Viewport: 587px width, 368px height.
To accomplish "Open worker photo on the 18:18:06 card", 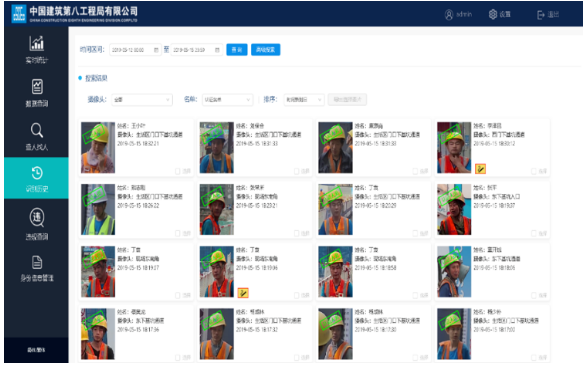I will point(454,272).
